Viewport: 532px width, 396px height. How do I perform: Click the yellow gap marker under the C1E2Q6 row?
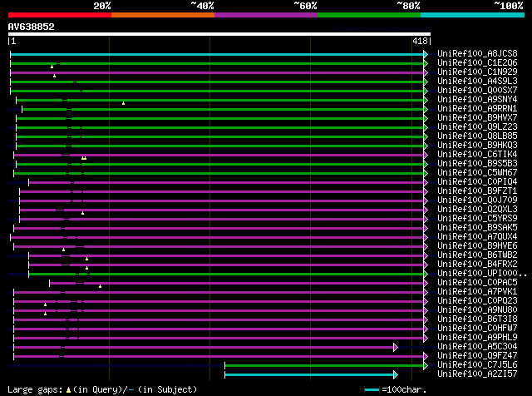click(52, 67)
